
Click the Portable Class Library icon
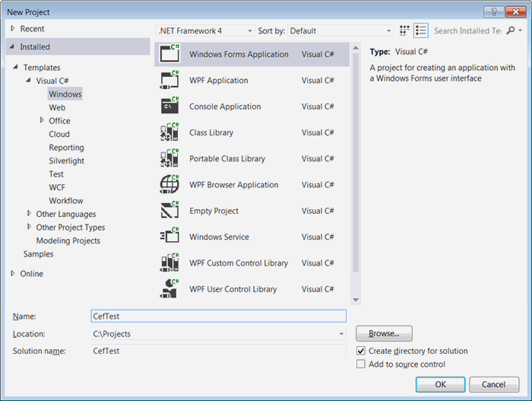[x=169, y=158]
